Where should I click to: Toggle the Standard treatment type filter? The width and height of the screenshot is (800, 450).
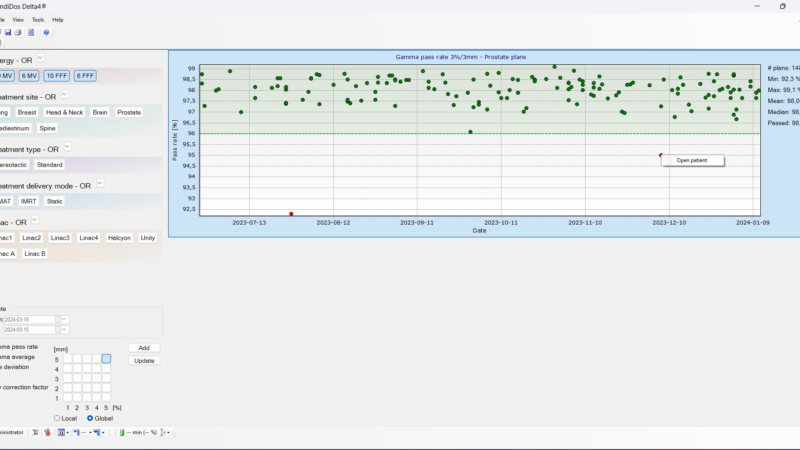coord(49,165)
